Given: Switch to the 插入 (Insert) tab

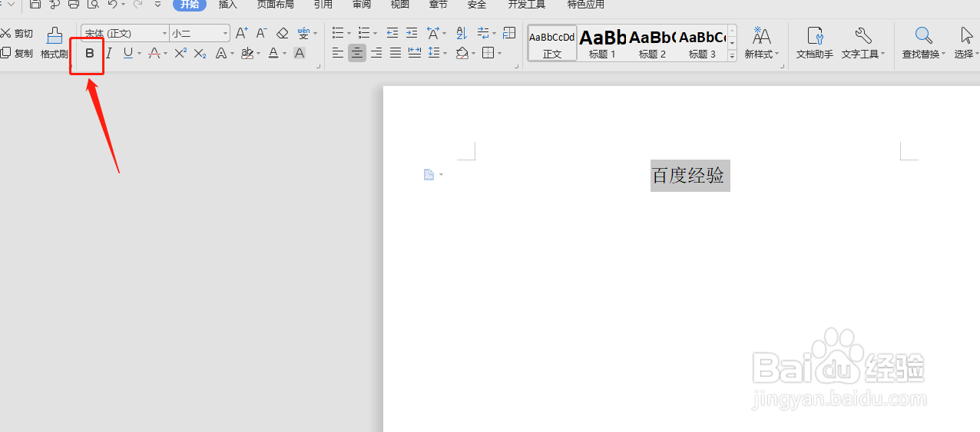Looking at the screenshot, I should point(228,5).
